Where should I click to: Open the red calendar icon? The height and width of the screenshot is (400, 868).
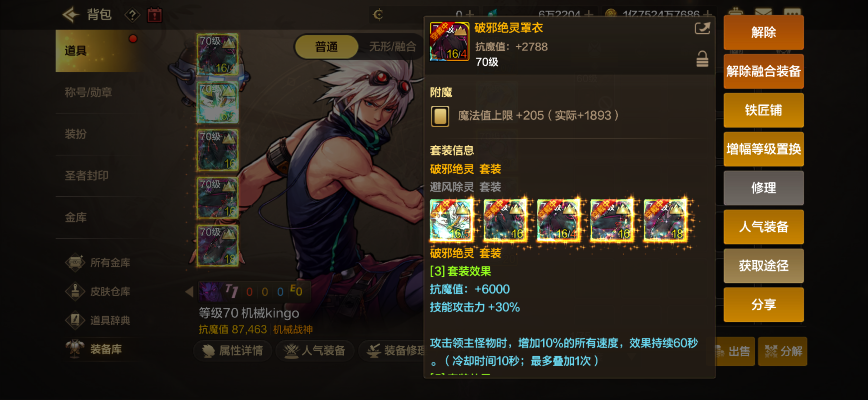tap(155, 15)
